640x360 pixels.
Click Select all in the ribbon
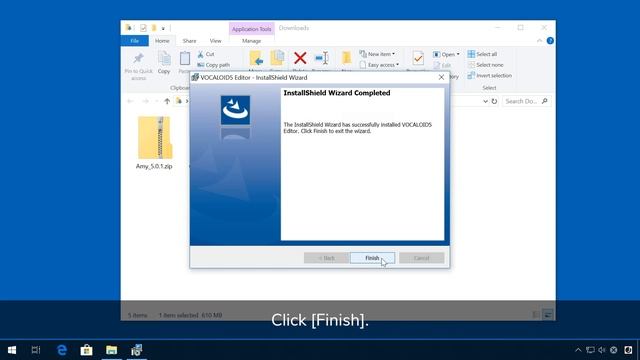tap(482, 54)
